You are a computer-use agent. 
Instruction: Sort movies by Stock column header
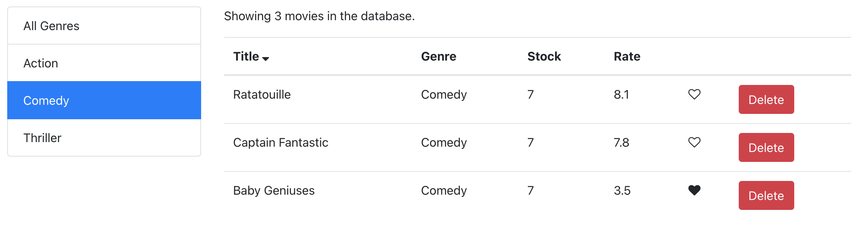coord(544,56)
